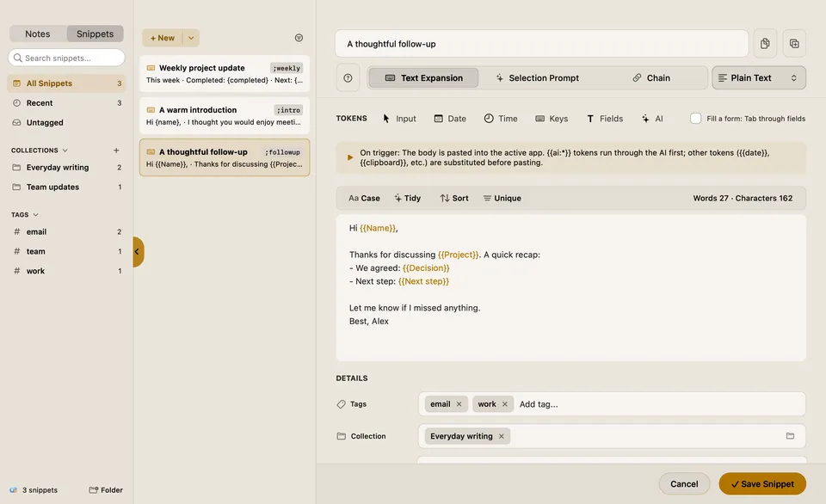This screenshot has width=826, height=504.
Task: Click the Words 27 · Characters 162 counter
Action: tap(743, 198)
